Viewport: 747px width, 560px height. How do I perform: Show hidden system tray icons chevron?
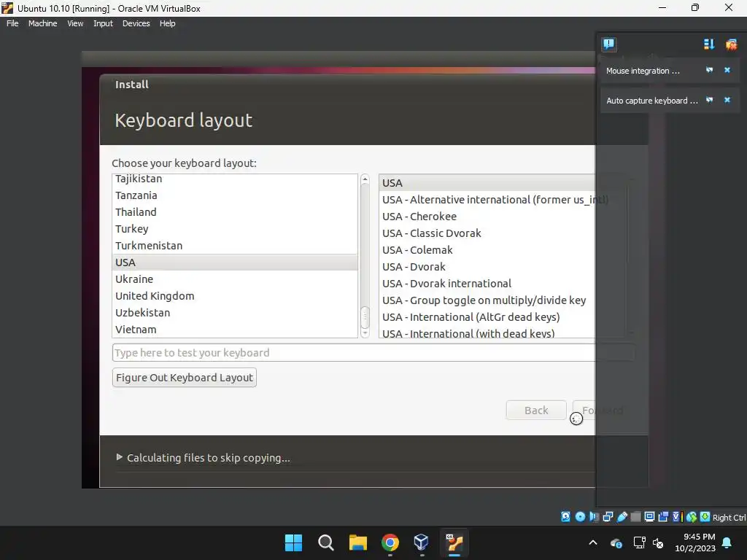[x=593, y=542]
